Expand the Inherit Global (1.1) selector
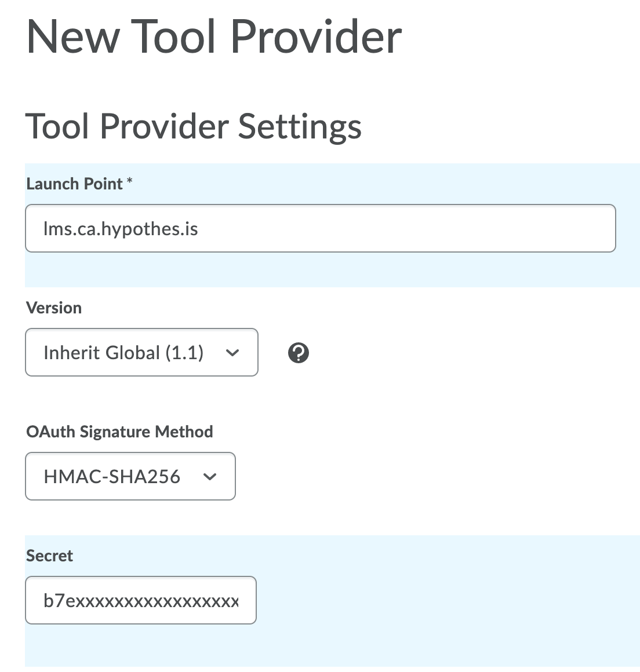Screen dimensions: 640x672 141,352
